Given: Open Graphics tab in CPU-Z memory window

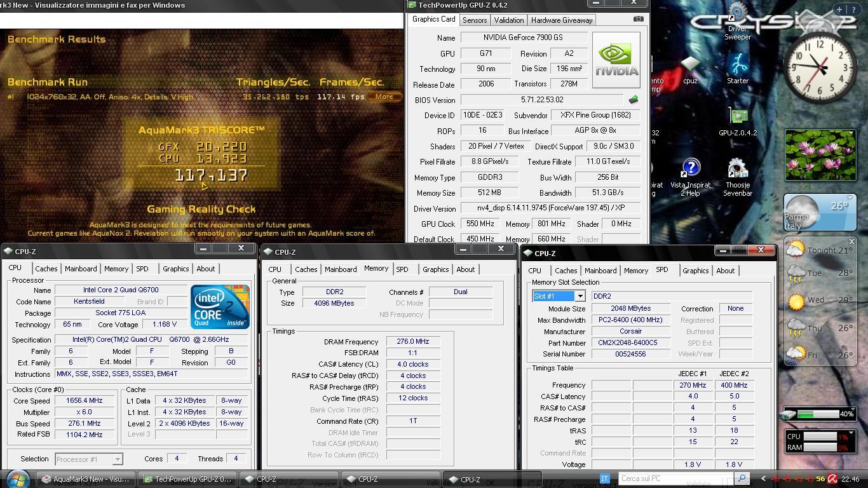Looking at the screenshot, I should pos(436,269).
